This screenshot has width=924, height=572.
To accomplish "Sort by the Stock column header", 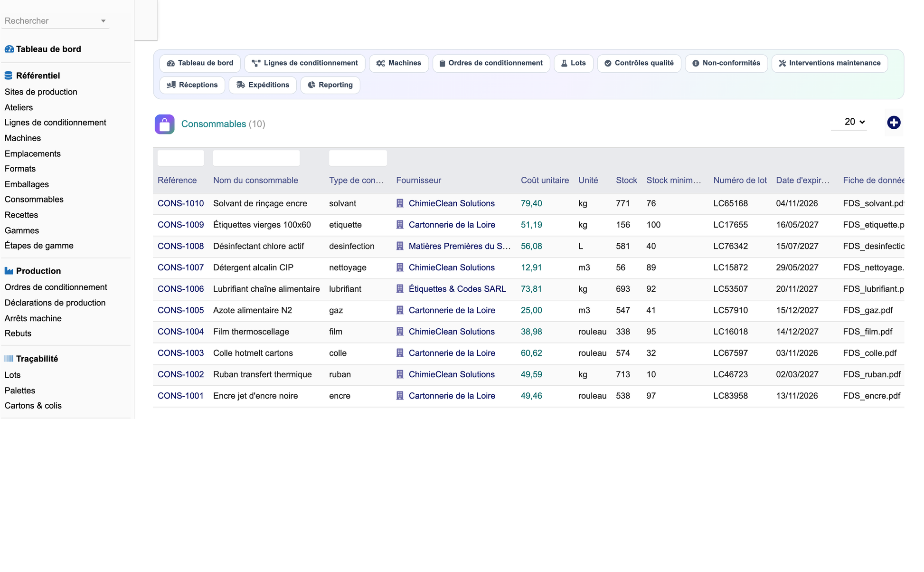I will 626,181.
